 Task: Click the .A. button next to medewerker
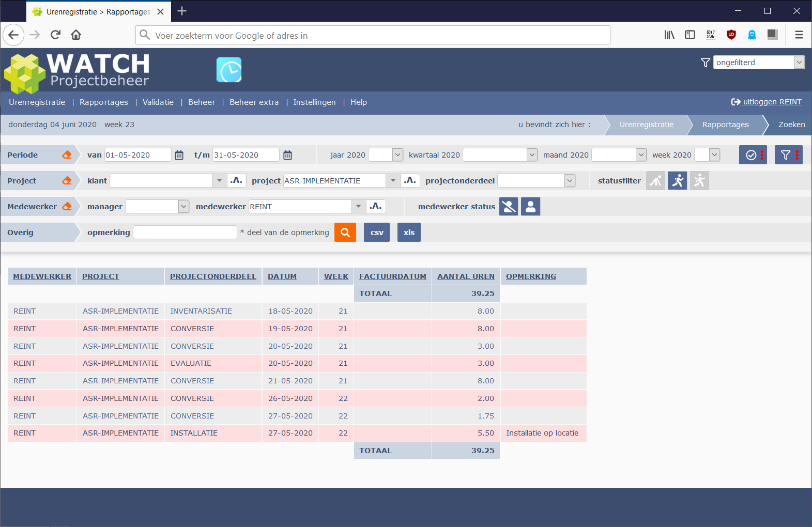click(376, 206)
